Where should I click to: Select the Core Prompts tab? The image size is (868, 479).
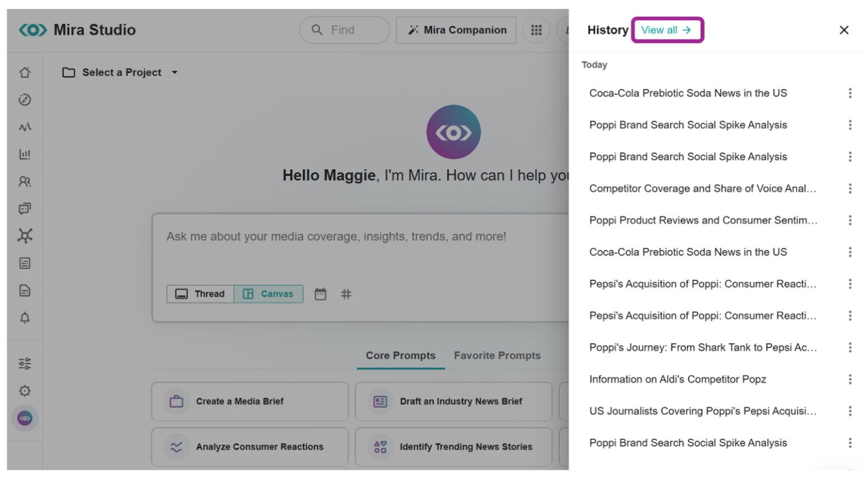401,356
